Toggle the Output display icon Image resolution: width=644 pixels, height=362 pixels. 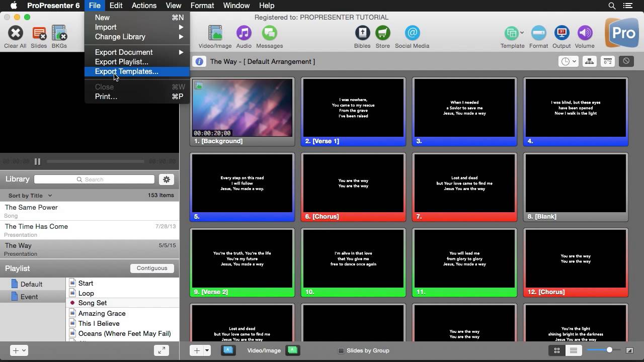tap(561, 33)
